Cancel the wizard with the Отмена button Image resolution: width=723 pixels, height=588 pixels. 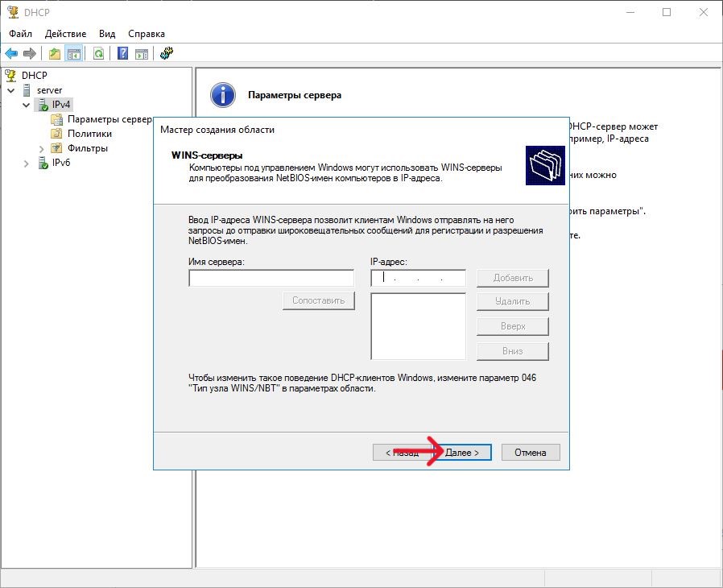(x=530, y=453)
